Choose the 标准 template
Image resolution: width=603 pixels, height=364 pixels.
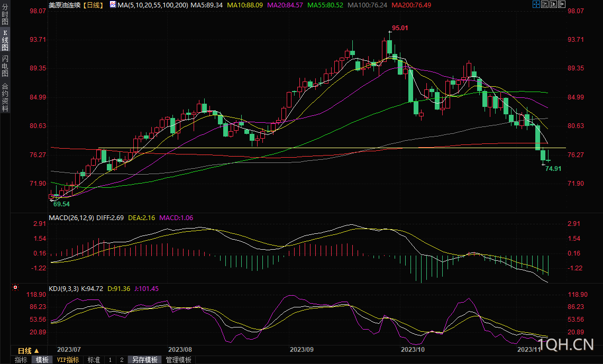coord(94,360)
